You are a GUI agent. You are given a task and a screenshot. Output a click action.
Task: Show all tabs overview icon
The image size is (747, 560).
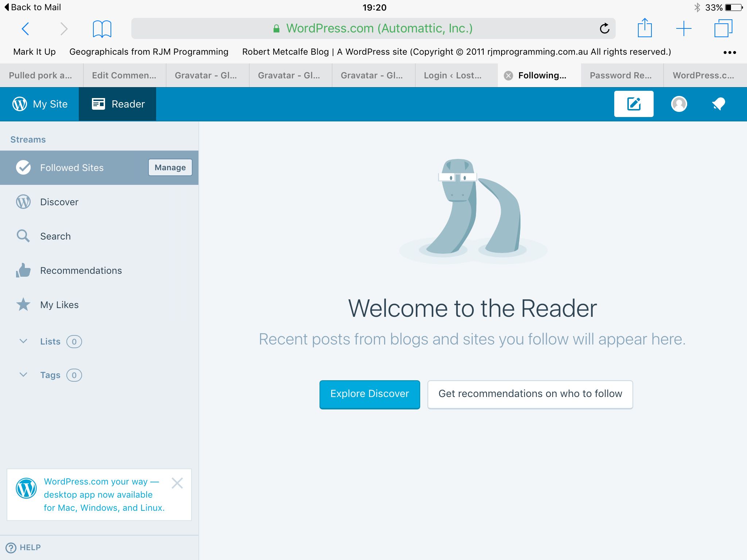tap(723, 28)
